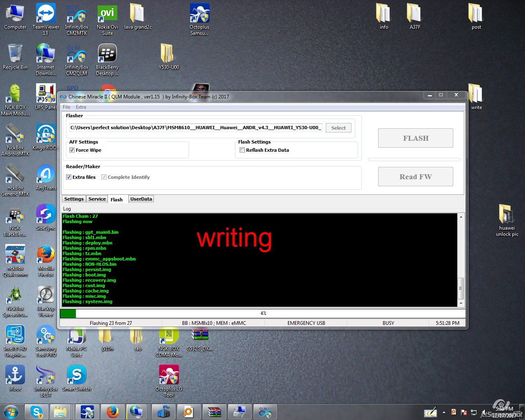Open Firefox from the taskbar

pos(112,412)
